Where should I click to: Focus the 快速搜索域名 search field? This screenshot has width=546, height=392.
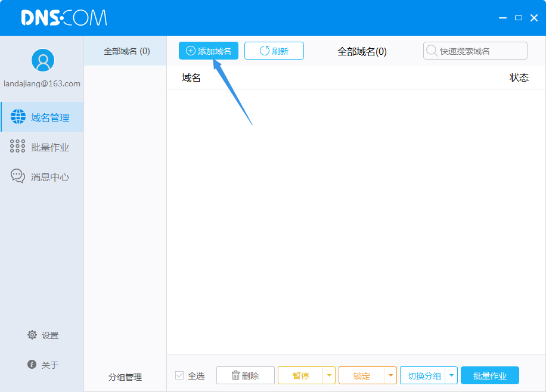coord(480,51)
